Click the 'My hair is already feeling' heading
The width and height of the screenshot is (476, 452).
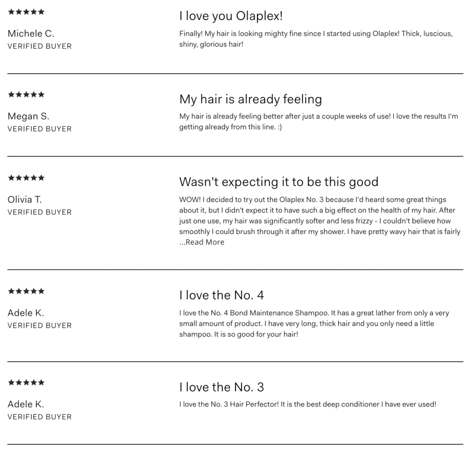pos(251,99)
